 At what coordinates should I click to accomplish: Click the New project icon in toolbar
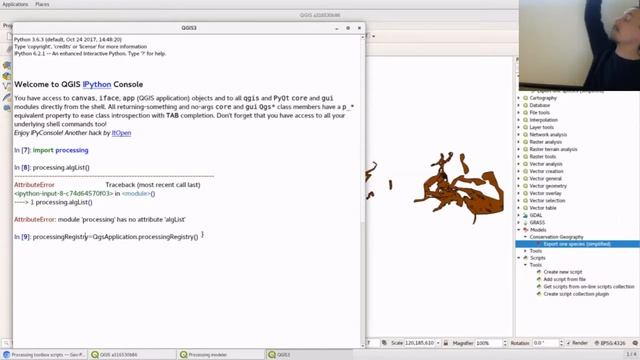pos(9,36)
